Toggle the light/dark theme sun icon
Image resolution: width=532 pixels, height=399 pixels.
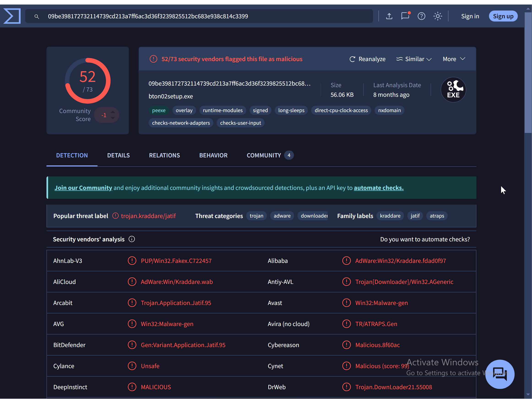437,16
